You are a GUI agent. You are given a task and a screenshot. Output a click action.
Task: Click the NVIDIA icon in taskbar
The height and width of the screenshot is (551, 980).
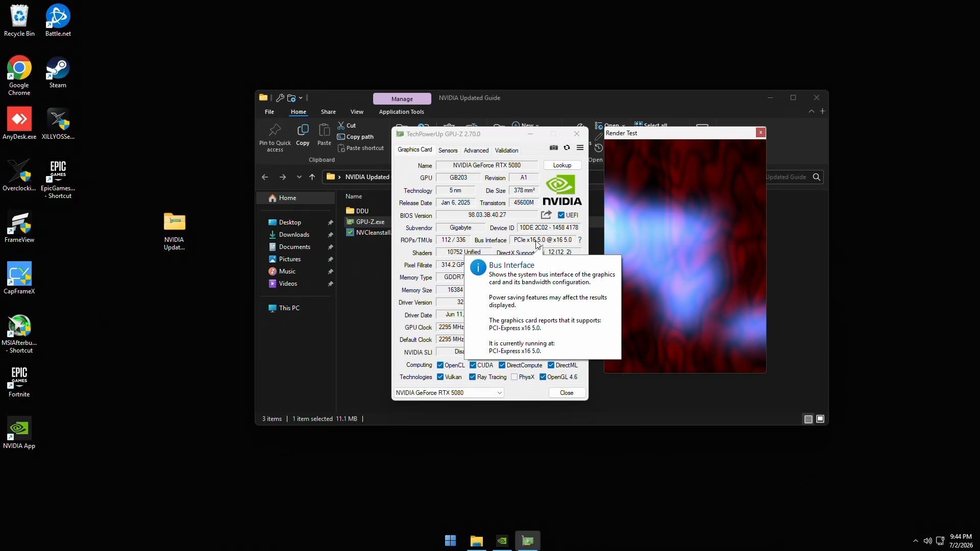[x=502, y=541]
